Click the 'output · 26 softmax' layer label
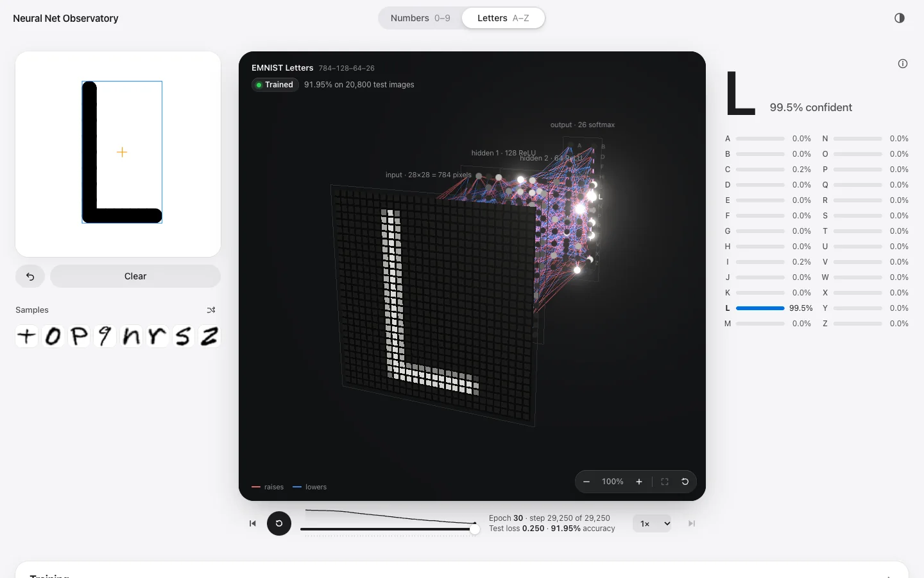 pos(583,125)
